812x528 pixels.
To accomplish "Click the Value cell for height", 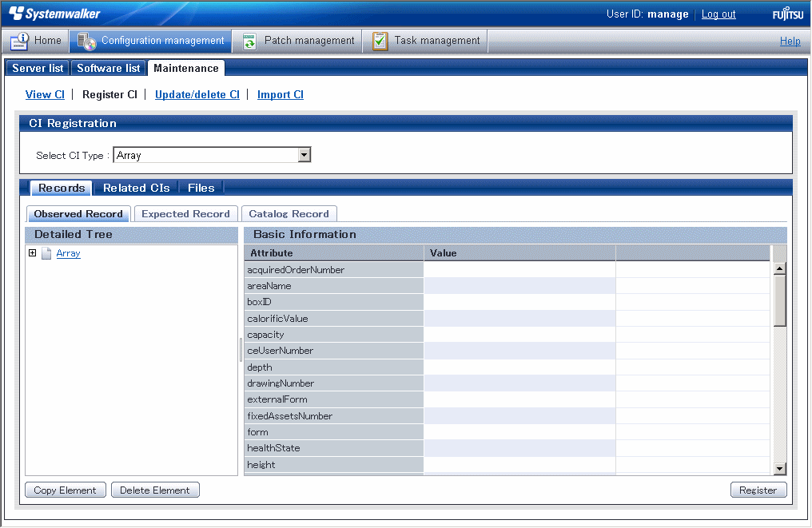I will tap(519, 464).
